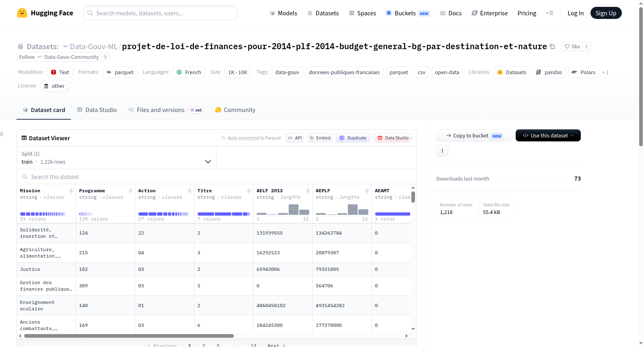Viewport: 644px width, 347px height.
Task: Select the cell with value 131939555
Action: coord(283,233)
